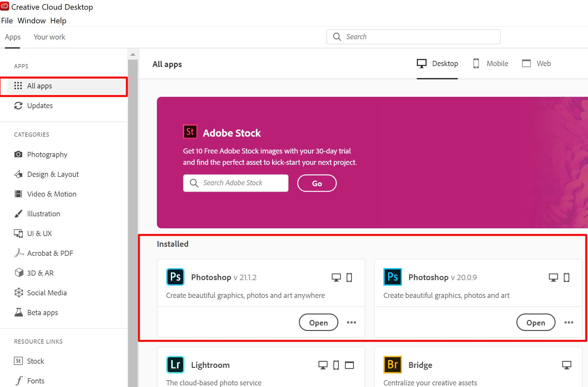This screenshot has height=387, width=588.
Task: Click the Illustration brush icon
Action: click(18, 214)
